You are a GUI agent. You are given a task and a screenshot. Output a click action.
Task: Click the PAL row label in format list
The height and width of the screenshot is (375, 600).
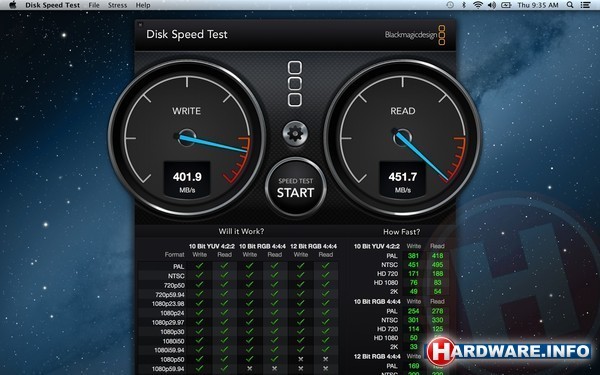[179, 266]
